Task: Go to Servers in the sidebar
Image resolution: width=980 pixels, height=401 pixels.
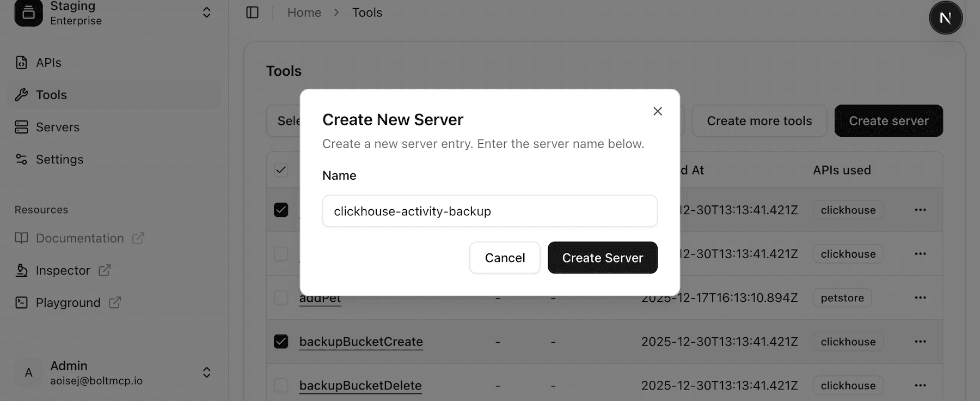Action: 57,127
